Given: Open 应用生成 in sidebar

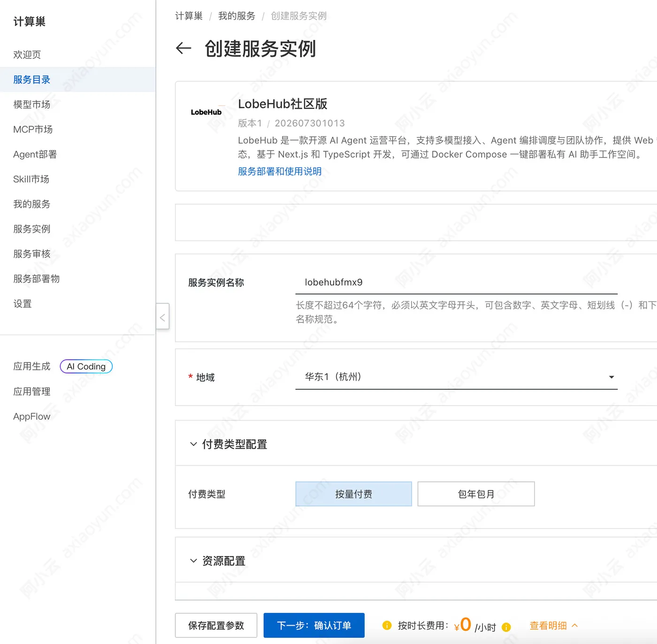Looking at the screenshot, I should pyautogui.click(x=31, y=366).
